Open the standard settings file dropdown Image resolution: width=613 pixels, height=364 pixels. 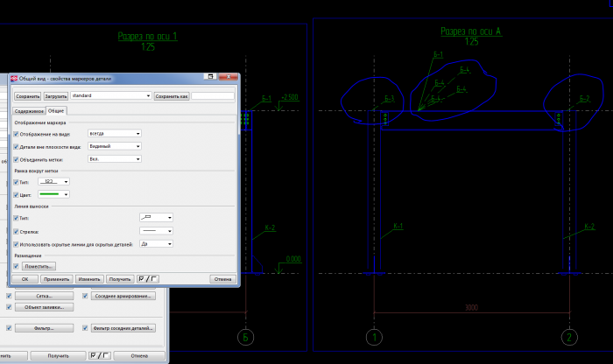(x=111, y=95)
